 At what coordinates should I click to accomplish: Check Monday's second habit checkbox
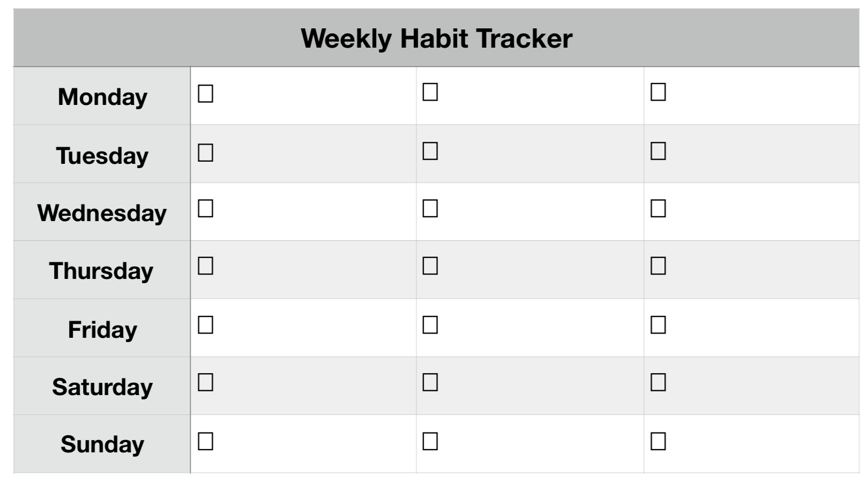(430, 92)
